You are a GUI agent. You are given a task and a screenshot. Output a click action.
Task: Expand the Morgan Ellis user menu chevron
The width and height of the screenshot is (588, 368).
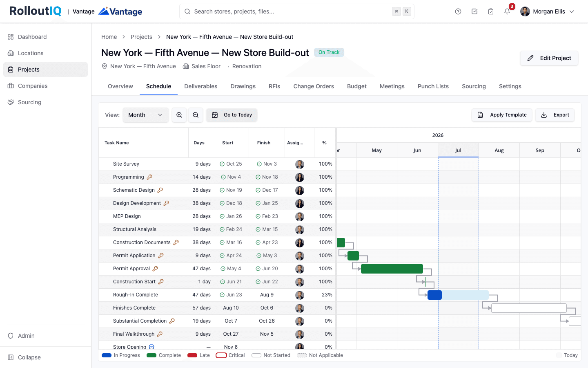pos(572,11)
